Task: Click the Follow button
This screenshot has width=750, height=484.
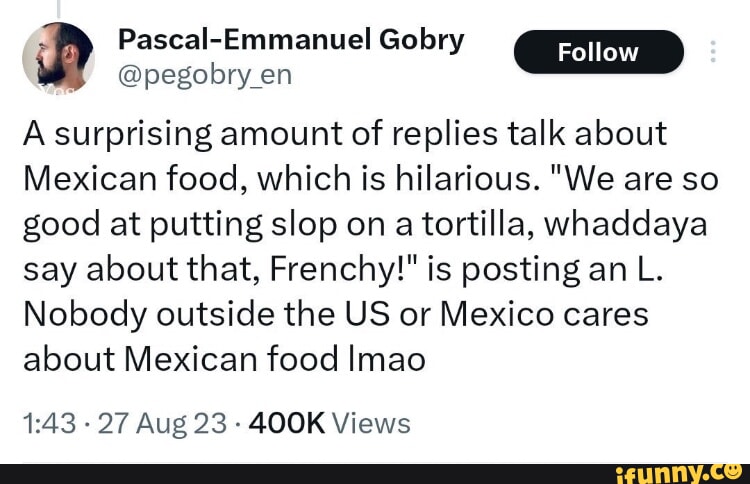Action: 598,52
